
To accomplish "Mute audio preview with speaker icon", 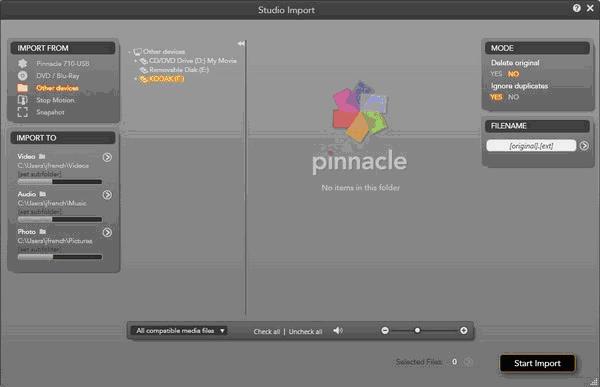I will 338,331.
